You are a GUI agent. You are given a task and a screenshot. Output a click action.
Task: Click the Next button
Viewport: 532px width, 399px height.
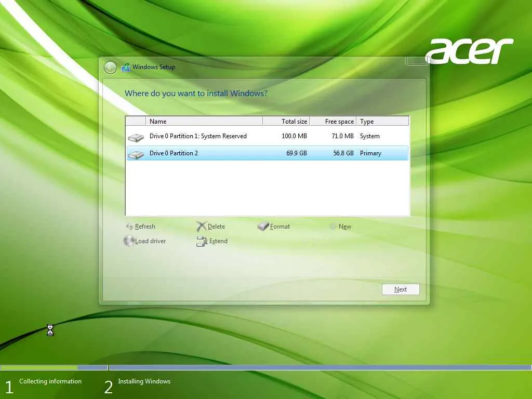(x=401, y=289)
